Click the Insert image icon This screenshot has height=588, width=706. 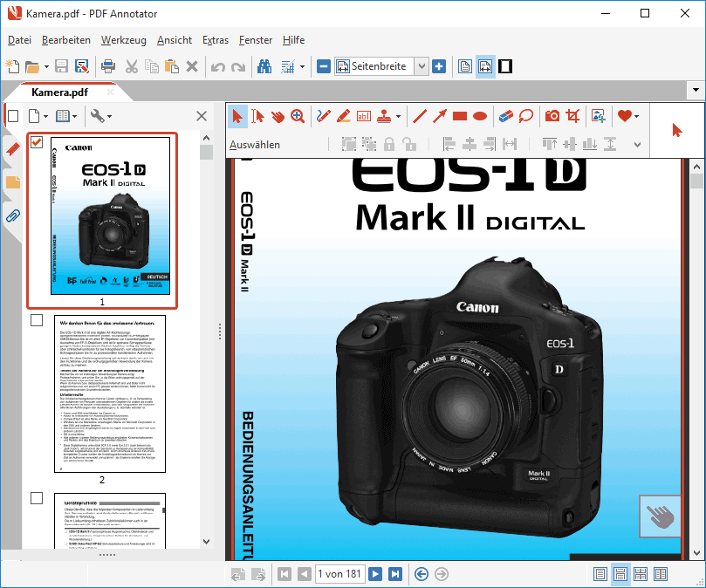599,116
